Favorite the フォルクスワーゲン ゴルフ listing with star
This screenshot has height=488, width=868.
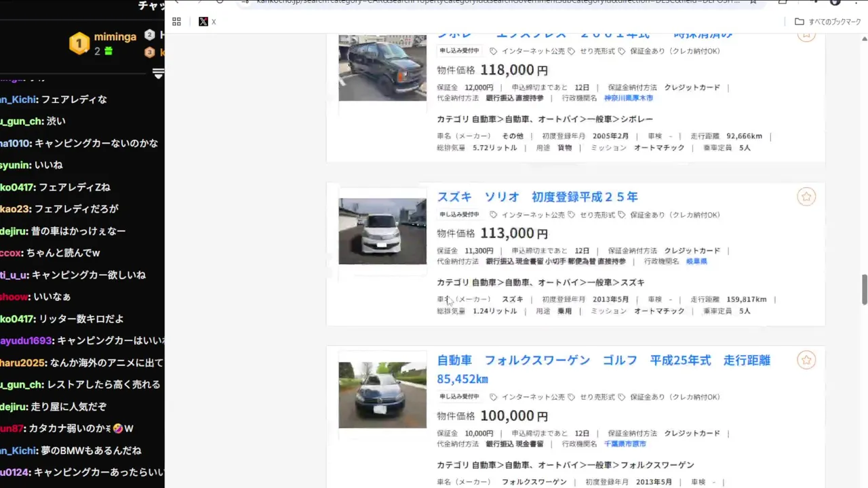[x=806, y=360]
